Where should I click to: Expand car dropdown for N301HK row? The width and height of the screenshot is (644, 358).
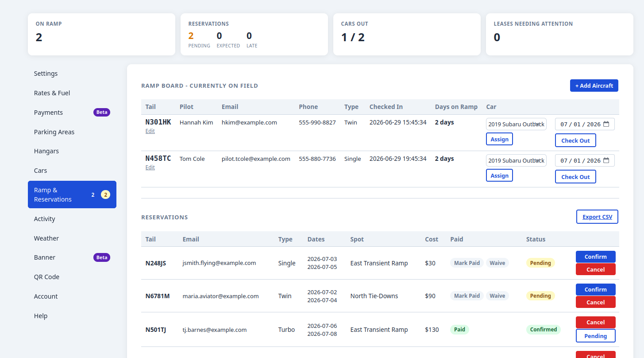[516, 124]
